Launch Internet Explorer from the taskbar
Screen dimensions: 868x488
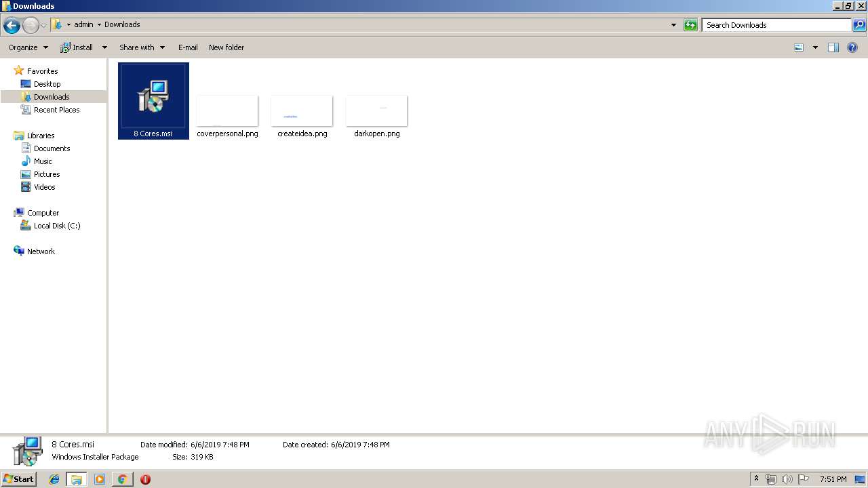click(54, 479)
